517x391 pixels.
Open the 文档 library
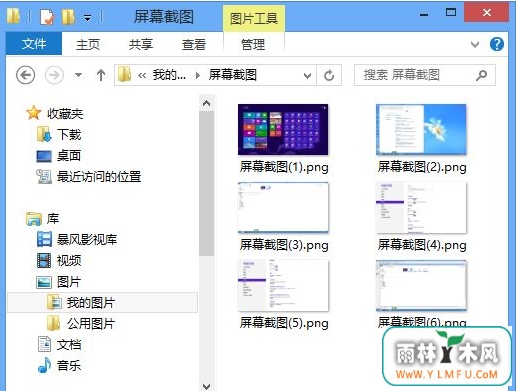click(69, 345)
